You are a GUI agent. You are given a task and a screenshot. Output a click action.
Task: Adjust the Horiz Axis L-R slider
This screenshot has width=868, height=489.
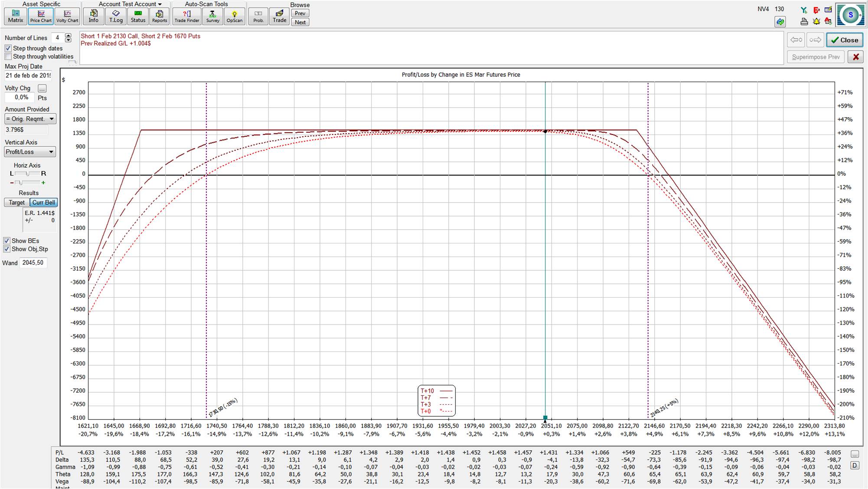tap(27, 174)
